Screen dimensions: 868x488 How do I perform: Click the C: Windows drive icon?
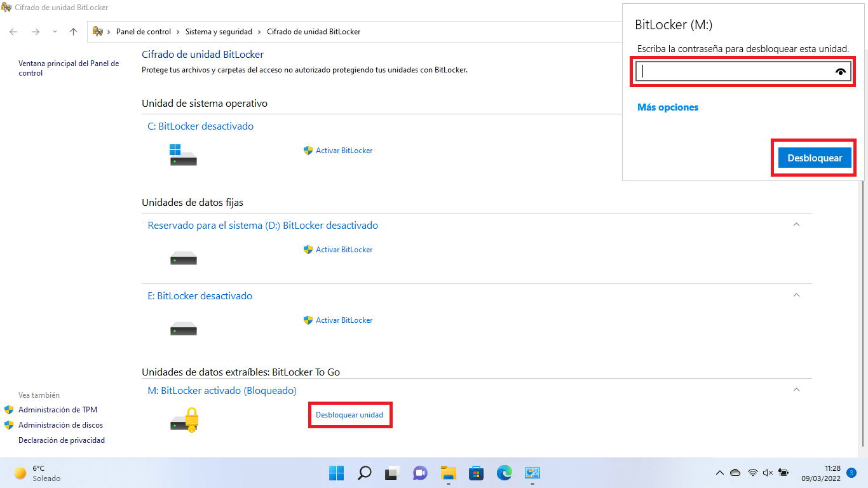[x=183, y=155]
